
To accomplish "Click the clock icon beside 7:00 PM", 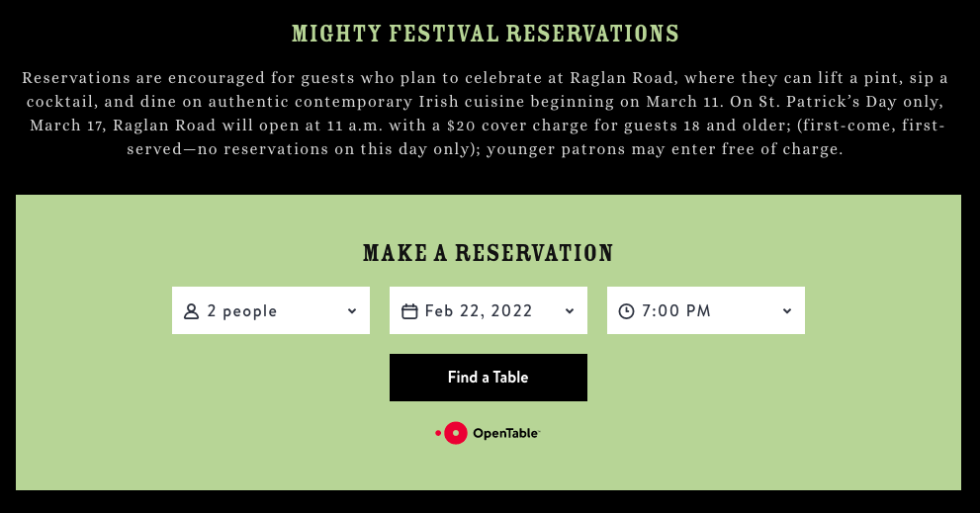I will point(626,311).
